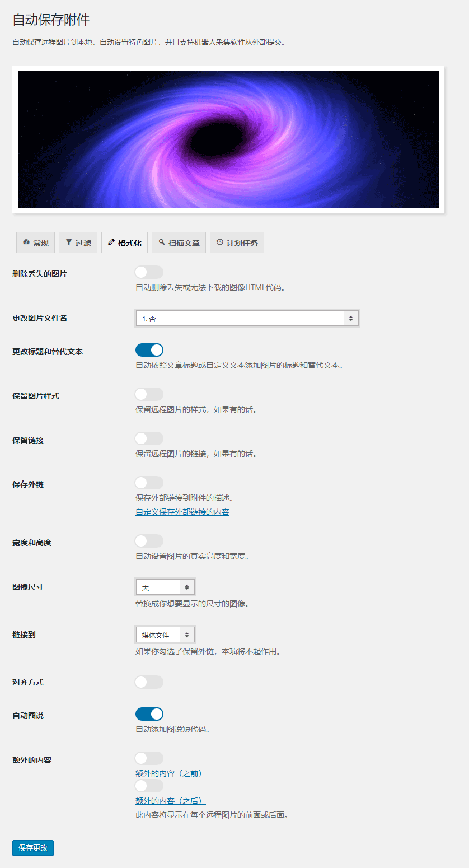
Task: Open the 额外的内容（之前） link
Action: pyautogui.click(x=171, y=773)
